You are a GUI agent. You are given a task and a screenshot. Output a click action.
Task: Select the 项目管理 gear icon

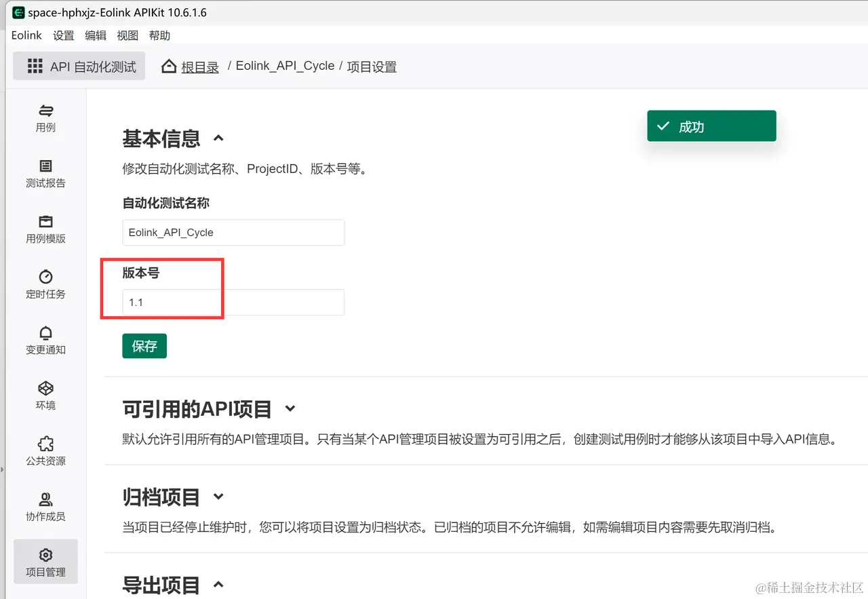point(45,555)
